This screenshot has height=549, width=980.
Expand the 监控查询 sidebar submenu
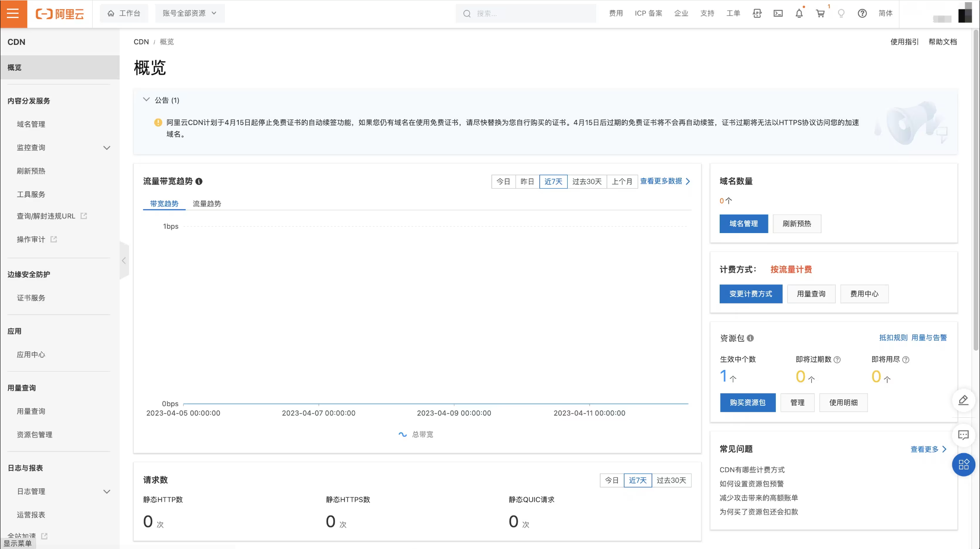pos(107,148)
